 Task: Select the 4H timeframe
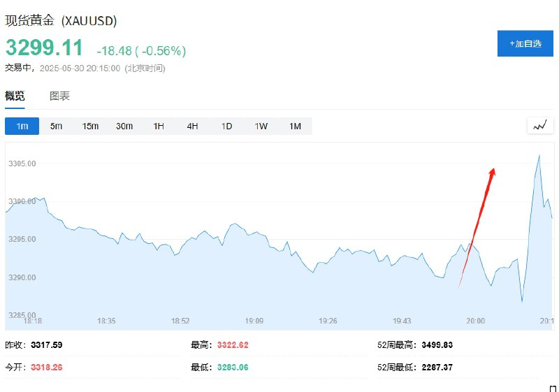coord(193,126)
